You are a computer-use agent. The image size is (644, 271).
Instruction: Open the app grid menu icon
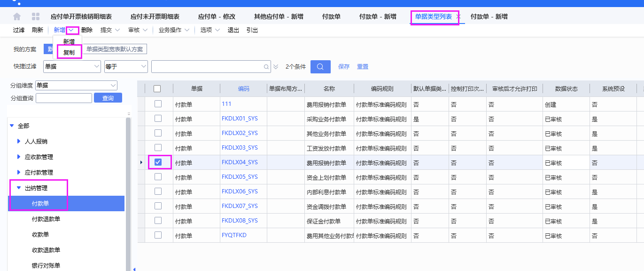pyautogui.click(x=36, y=16)
